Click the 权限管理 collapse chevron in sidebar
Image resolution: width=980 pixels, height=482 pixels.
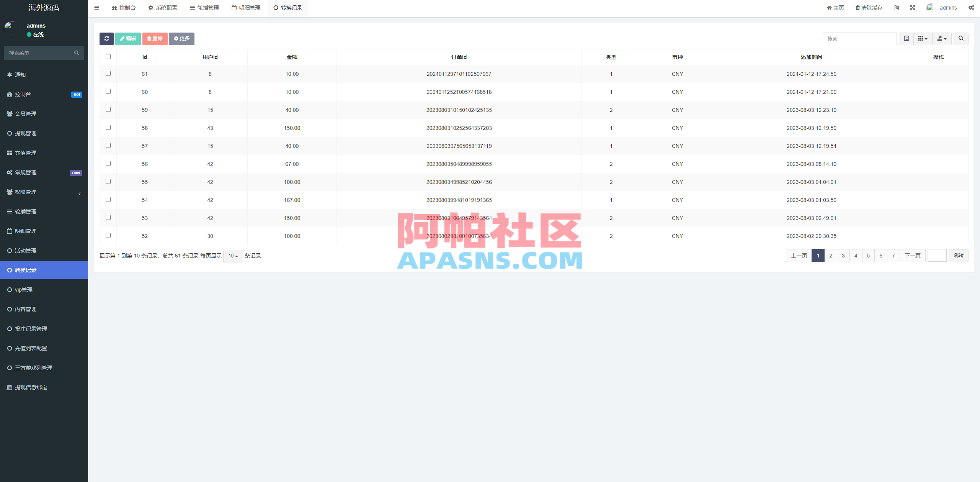80,193
